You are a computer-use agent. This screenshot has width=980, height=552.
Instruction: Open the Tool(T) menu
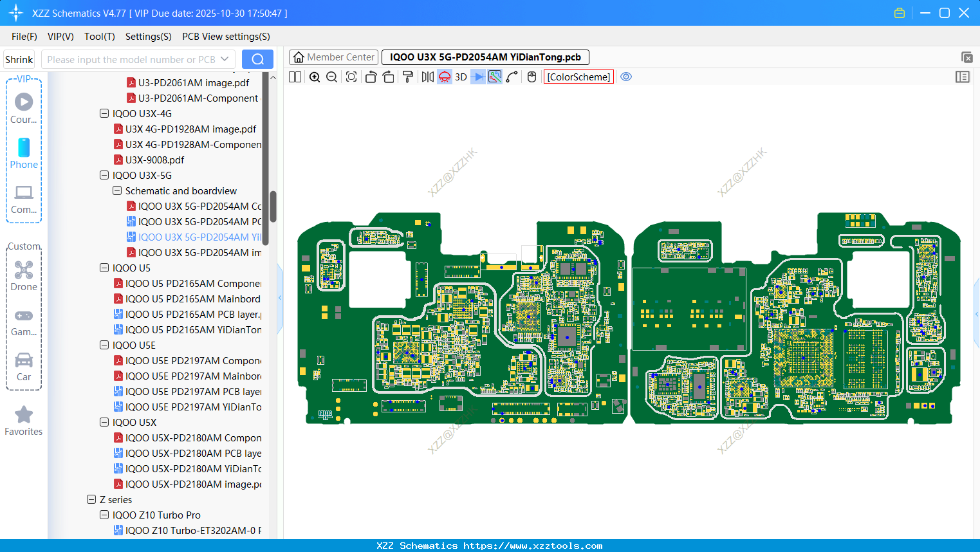pos(99,37)
